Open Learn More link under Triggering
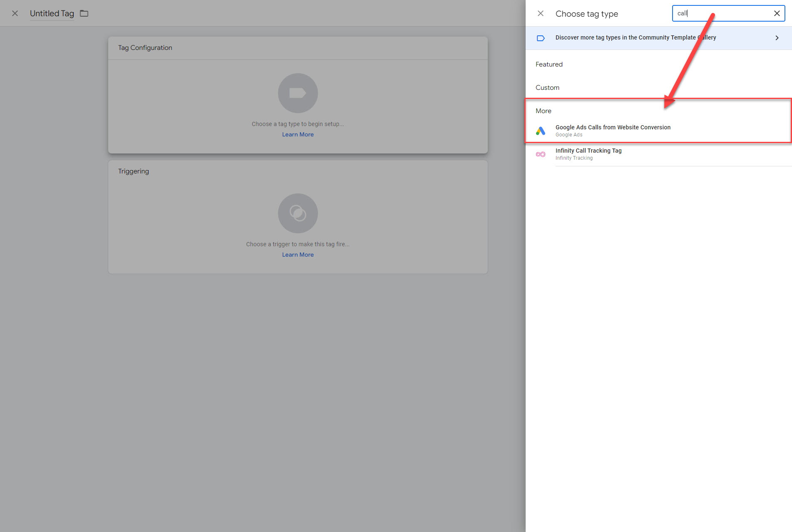792x532 pixels. pyautogui.click(x=298, y=255)
